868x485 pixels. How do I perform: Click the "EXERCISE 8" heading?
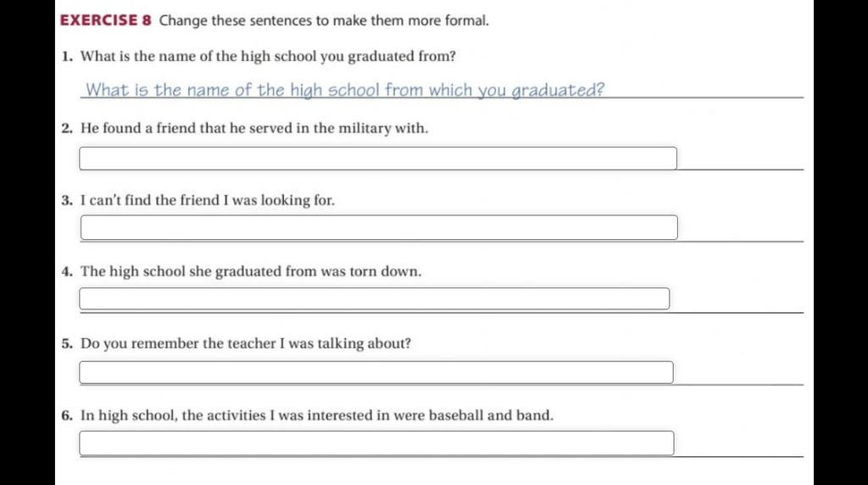tap(106, 20)
